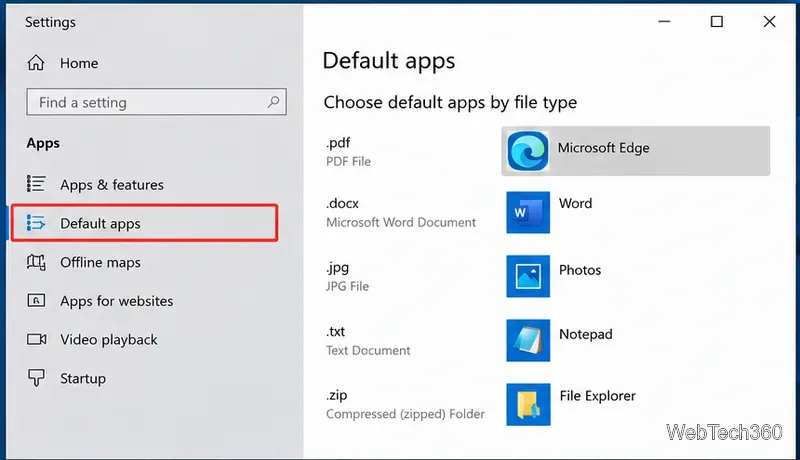
Task: Click the Apps for websites icon
Action: coord(36,300)
